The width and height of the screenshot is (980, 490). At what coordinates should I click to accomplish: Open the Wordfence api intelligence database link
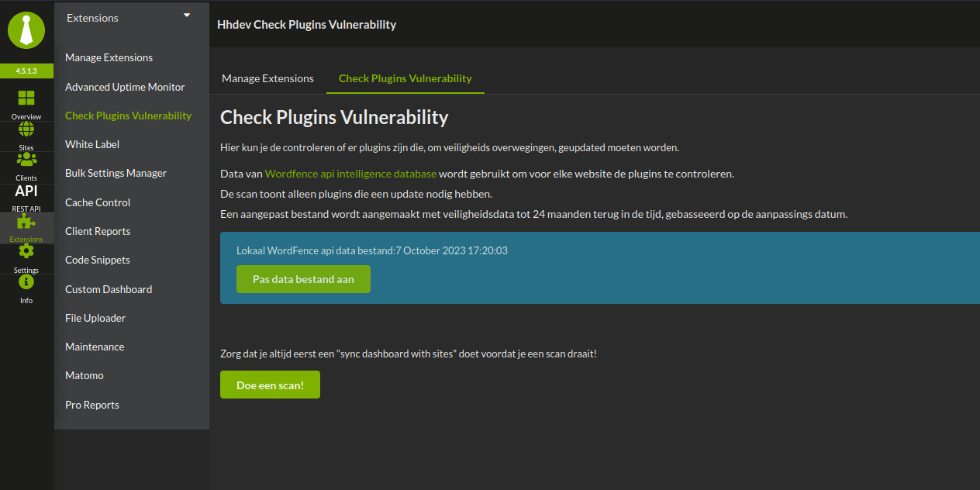coord(350,174)
